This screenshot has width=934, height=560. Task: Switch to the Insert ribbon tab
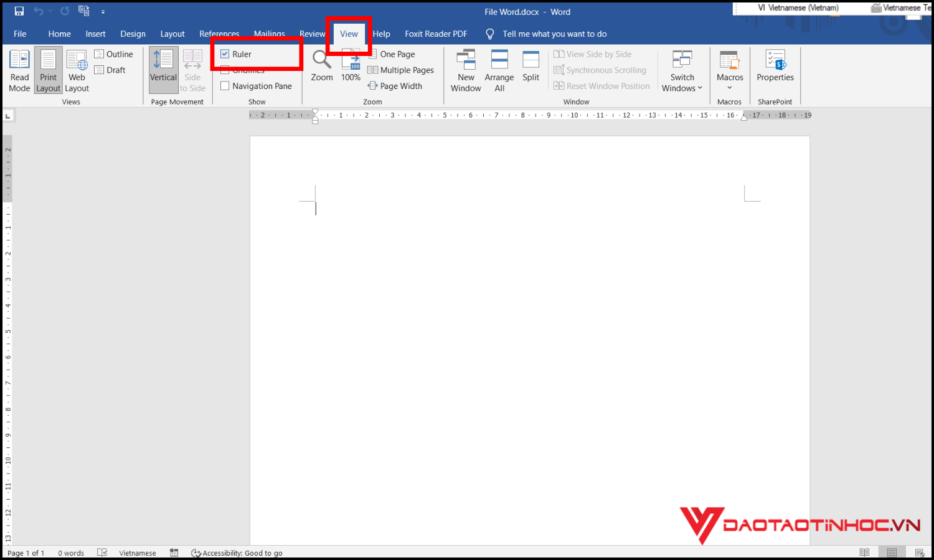tap(95, 34)
